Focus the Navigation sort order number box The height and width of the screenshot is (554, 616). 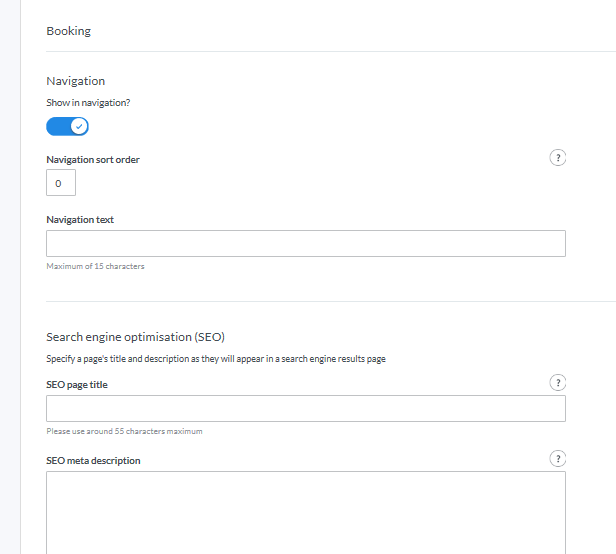click(x=60, y=183)
